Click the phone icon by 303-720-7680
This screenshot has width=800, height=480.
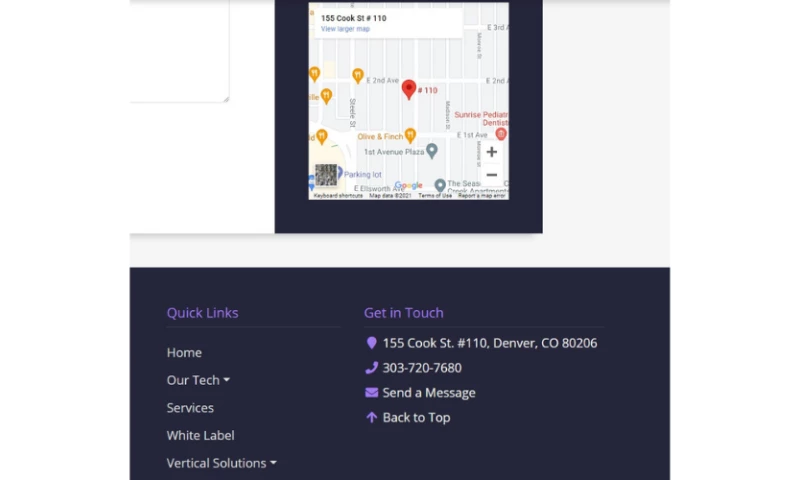(x=371, y=368)
